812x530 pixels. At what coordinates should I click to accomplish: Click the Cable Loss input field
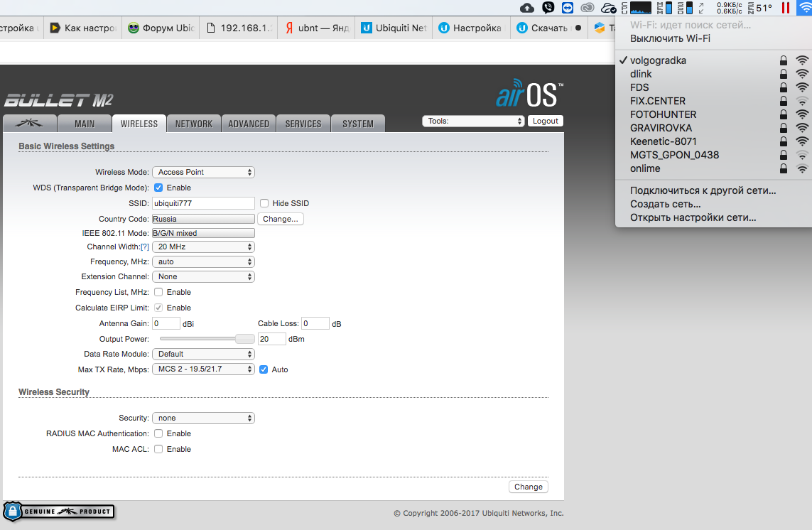[315, 323]
